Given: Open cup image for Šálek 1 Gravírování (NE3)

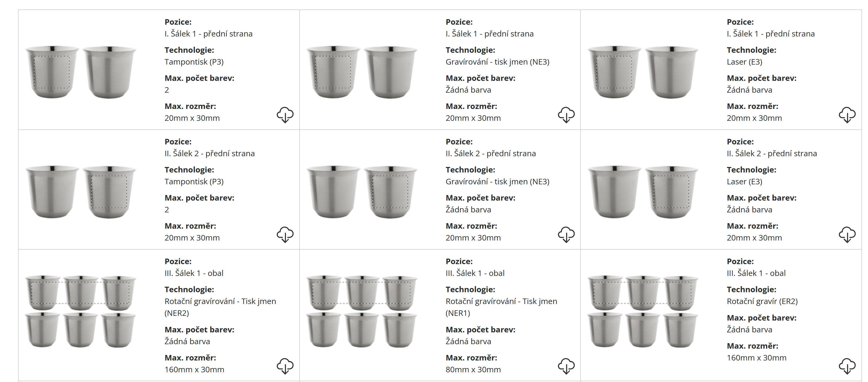Looking at the screenshot, I should [362, 72].
